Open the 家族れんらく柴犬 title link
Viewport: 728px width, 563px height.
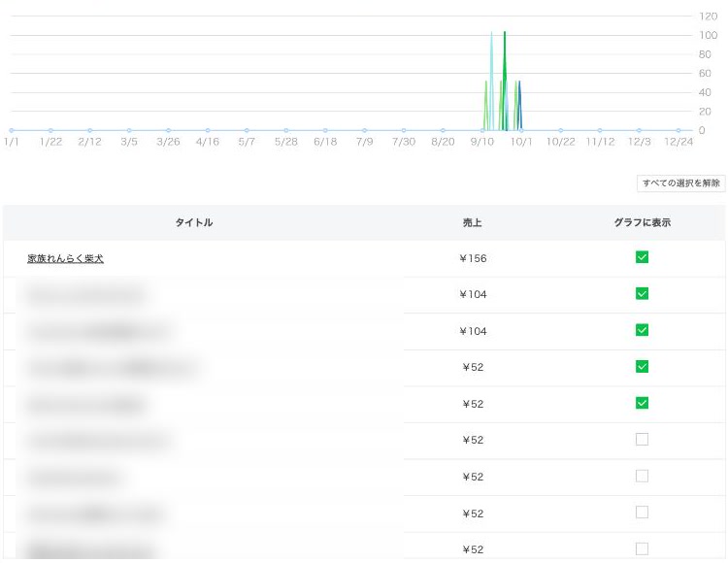(x=65, y=258)
